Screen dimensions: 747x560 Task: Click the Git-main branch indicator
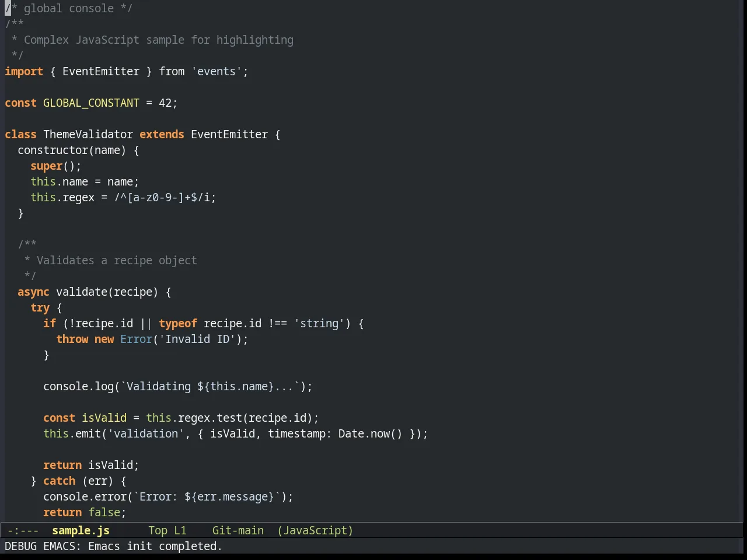(238, 530)
